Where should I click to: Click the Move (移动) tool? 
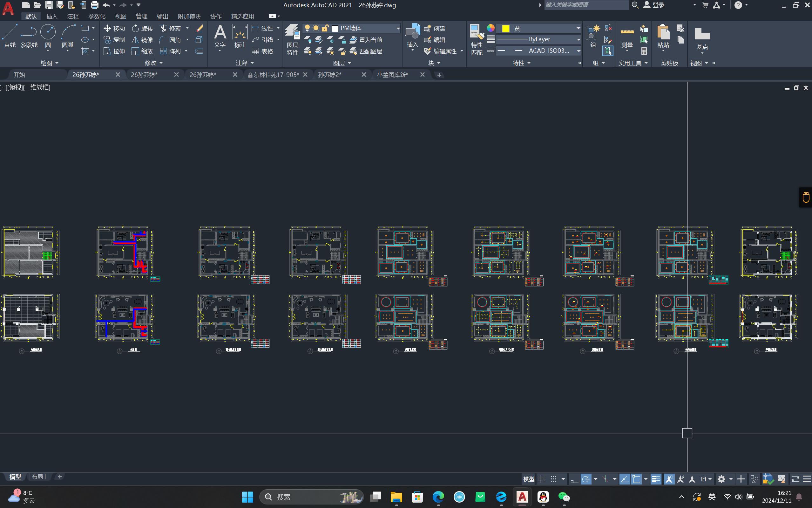114,29
